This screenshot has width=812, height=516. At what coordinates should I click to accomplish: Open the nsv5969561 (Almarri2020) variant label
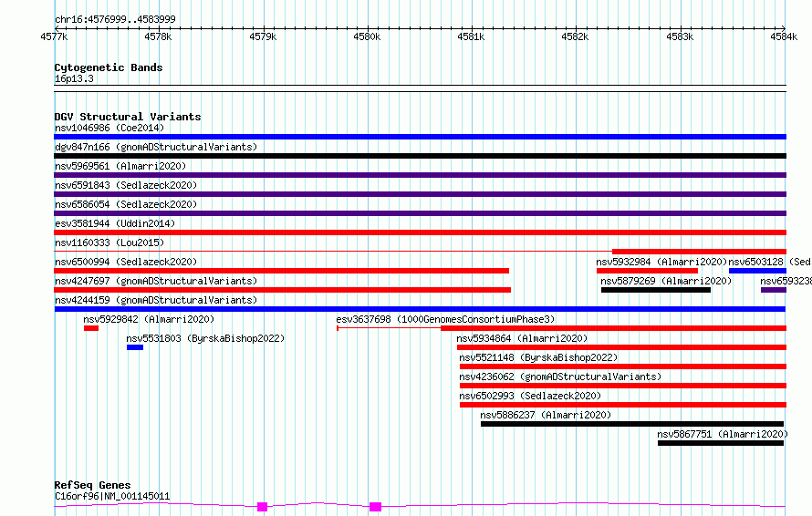click(x=120, y=166)
